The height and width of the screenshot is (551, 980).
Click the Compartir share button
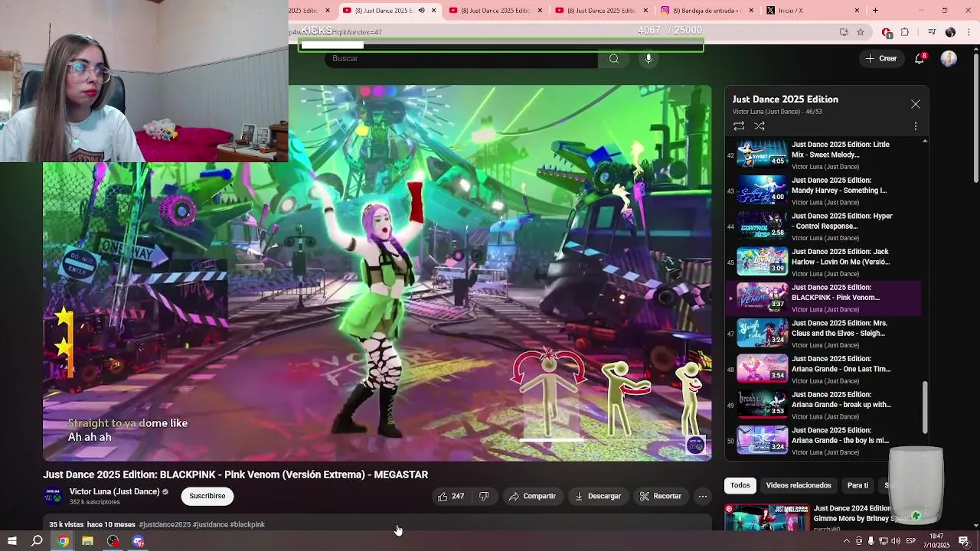click(532, 496)
